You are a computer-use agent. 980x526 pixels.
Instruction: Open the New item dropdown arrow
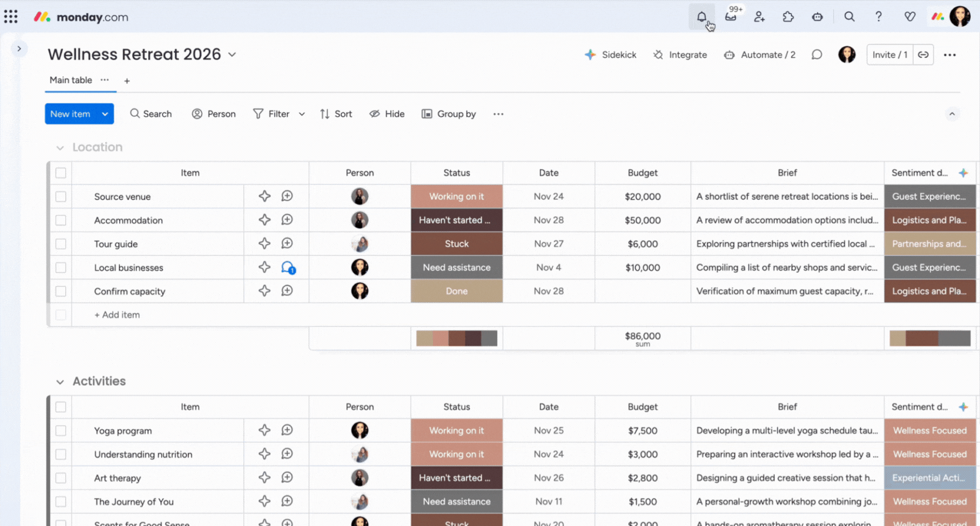click(105, 114)
